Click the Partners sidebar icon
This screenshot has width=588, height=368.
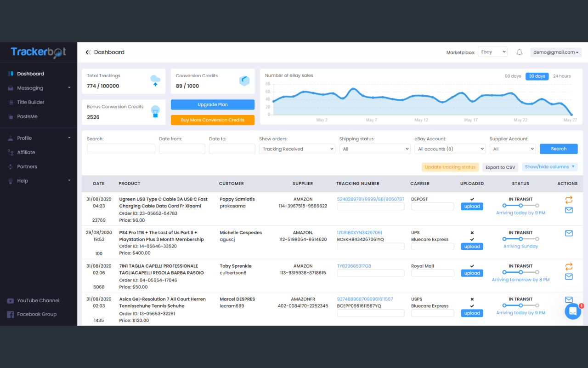pyautogui.click(x=11, y=167)
